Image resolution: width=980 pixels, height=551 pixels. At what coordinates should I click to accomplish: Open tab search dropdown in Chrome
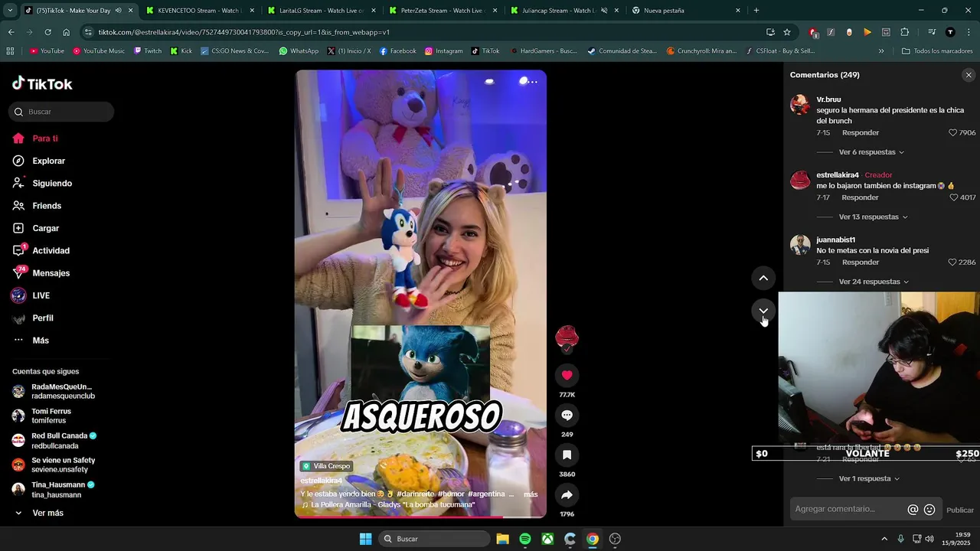[x=10, y=11]
